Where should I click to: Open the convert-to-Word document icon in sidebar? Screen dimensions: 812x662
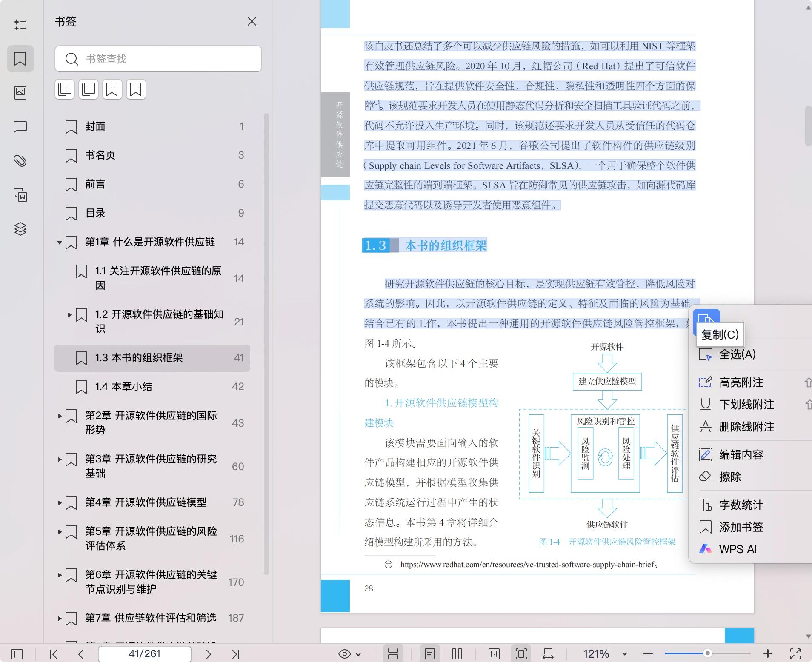pyautogui.click(x=20, y=194)
